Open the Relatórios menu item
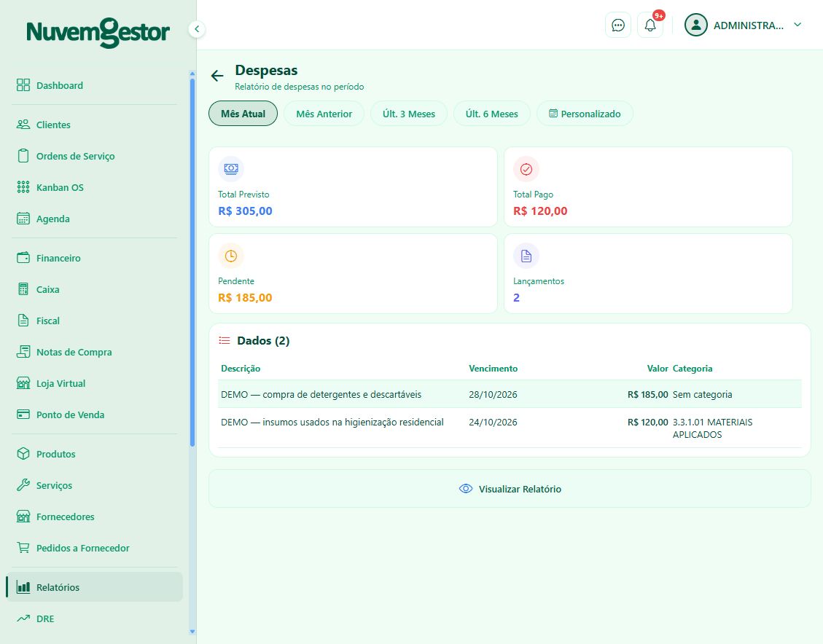Screen dimensions: 823x644 point(95,587)
